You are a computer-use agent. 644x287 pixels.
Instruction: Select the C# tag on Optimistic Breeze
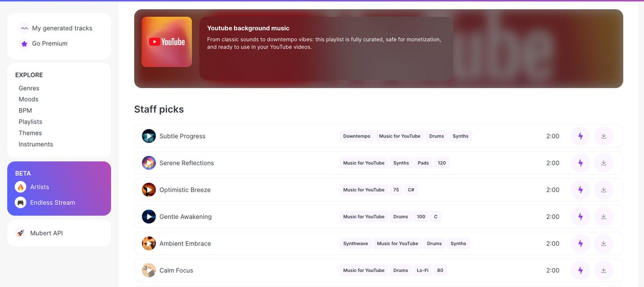pyautogui.click(x=411, y=190)
